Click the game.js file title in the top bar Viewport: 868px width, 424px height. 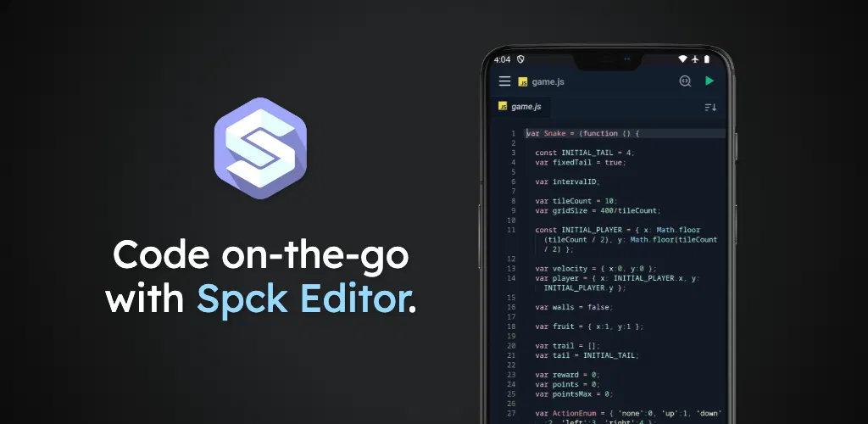[548, 82]
